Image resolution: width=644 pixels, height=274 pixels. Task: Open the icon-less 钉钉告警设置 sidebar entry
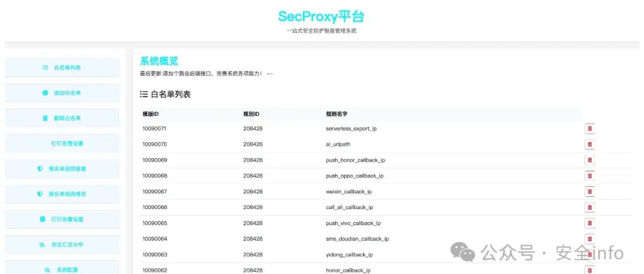pyautogui.click(x=61, y=144)
